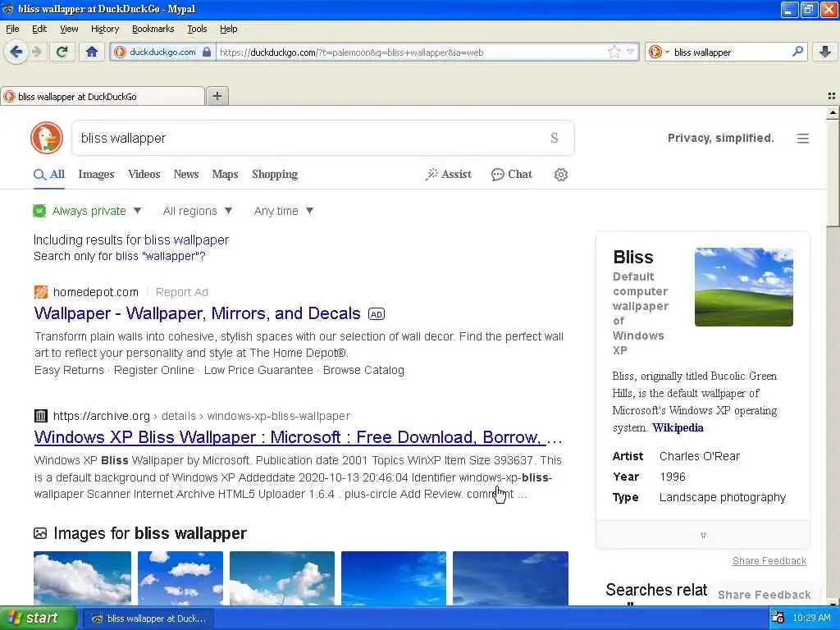The width and height of the screenshot is (840, 630).
Task: Expand the Any time dropdown
Action: 284,211
